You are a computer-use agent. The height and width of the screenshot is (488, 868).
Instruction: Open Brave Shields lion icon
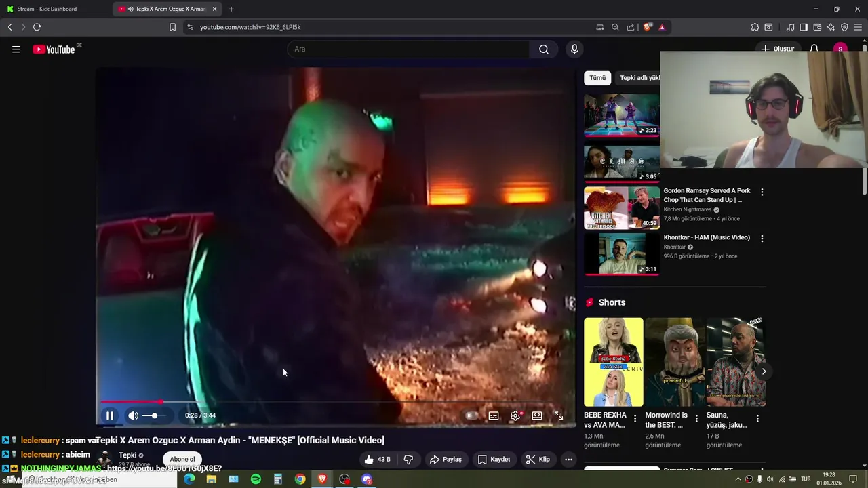(647, 27)
